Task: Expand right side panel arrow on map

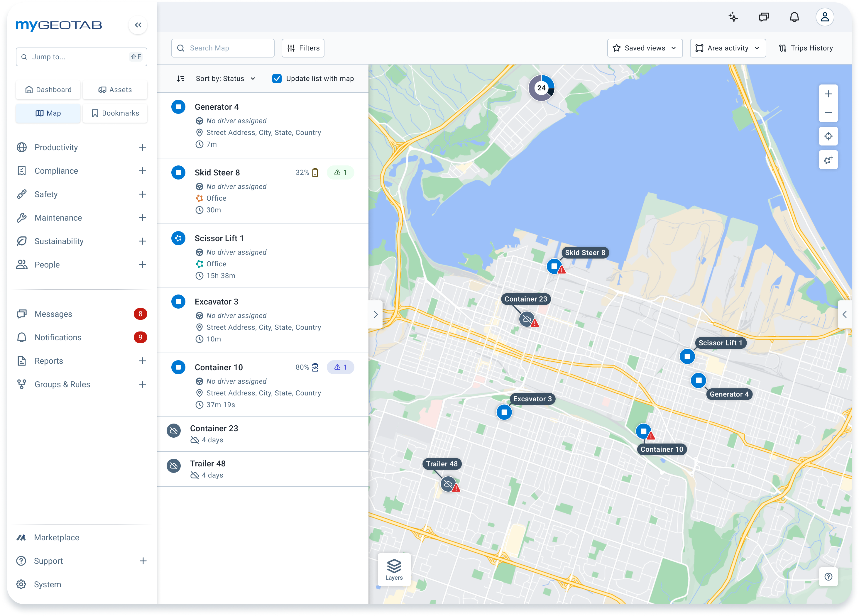Action: [x=845, y=315]
